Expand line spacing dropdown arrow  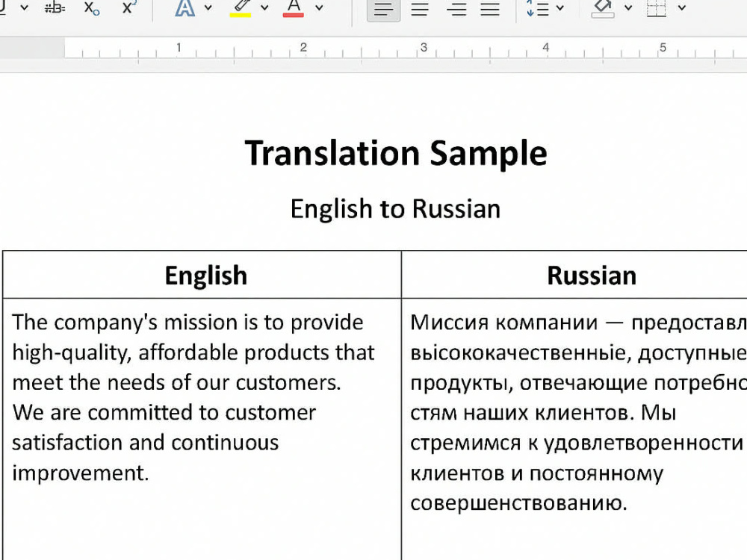tap(560, 7)
